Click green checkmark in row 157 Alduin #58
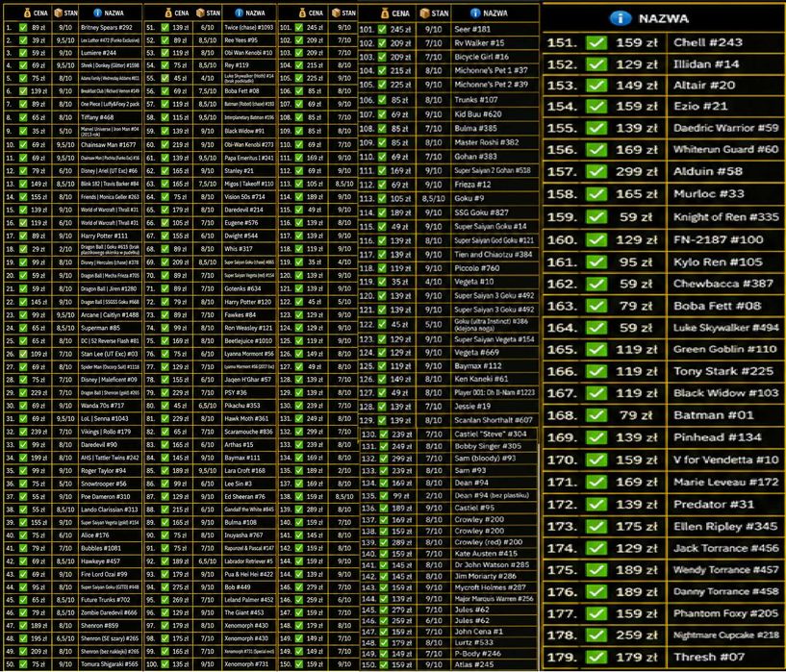 [x=596, y=171]
